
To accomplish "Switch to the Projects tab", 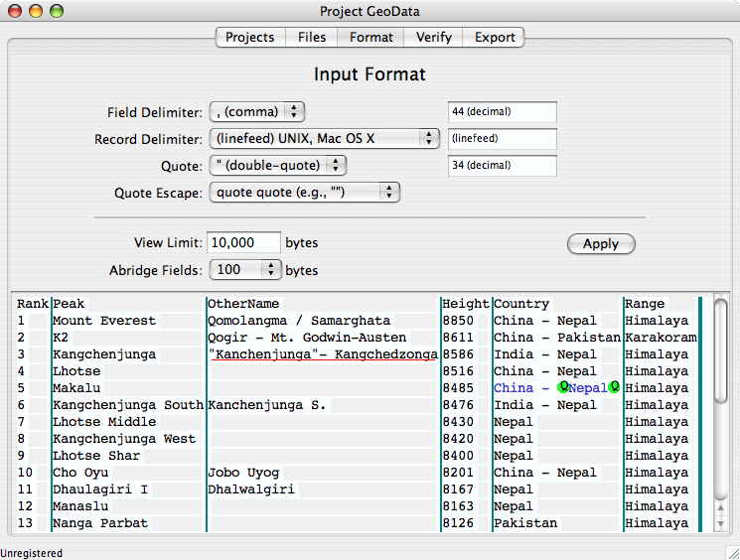I will pyautogui.click(x=250, y=38).
